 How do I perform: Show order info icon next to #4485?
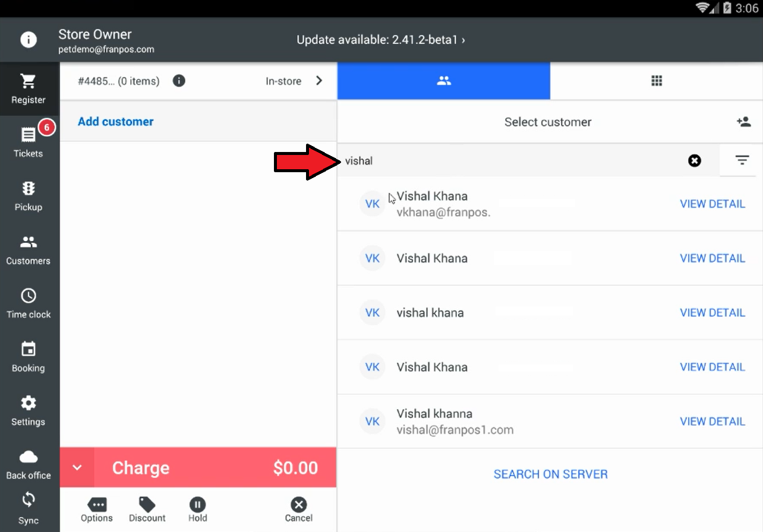(179, 81)
